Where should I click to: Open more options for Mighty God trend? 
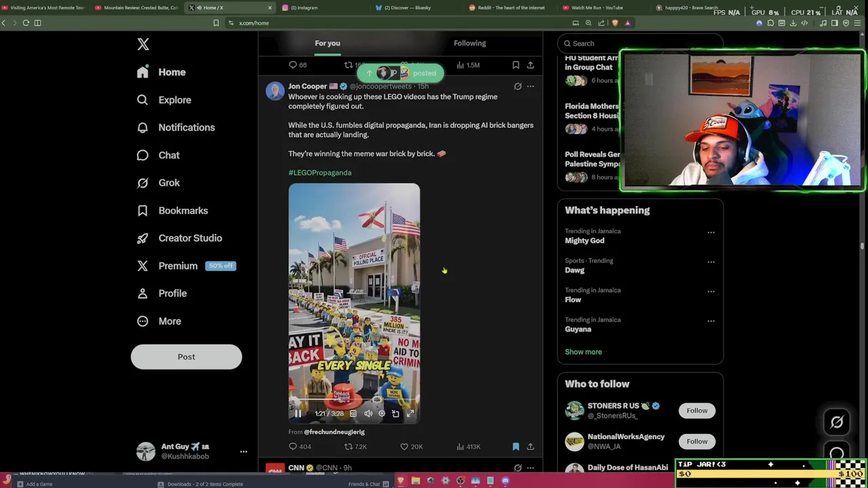(711, 232)
